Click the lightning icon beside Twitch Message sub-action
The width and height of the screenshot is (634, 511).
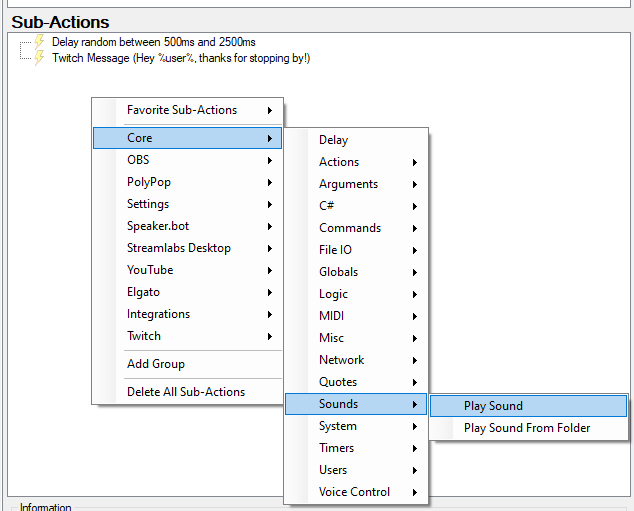(39, 58)
